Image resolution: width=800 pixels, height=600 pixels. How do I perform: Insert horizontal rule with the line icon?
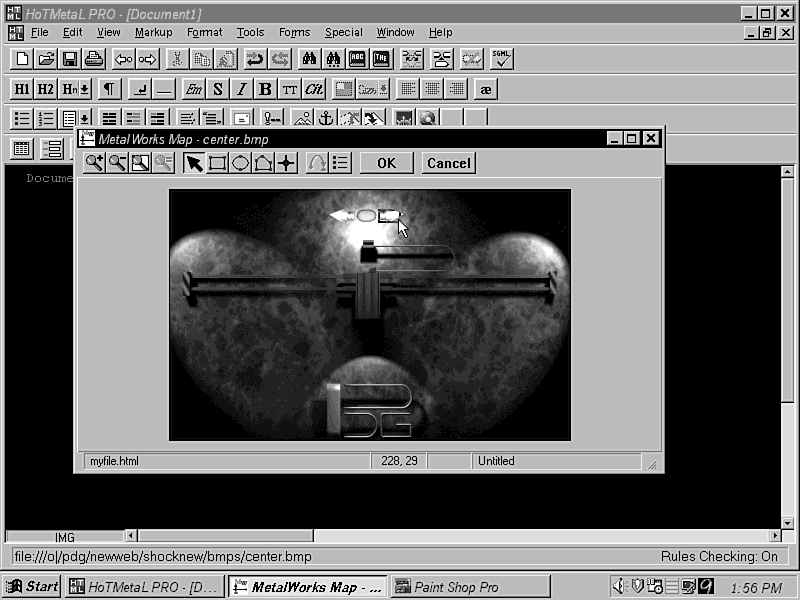pyautogui.click(x=163, y=89)
